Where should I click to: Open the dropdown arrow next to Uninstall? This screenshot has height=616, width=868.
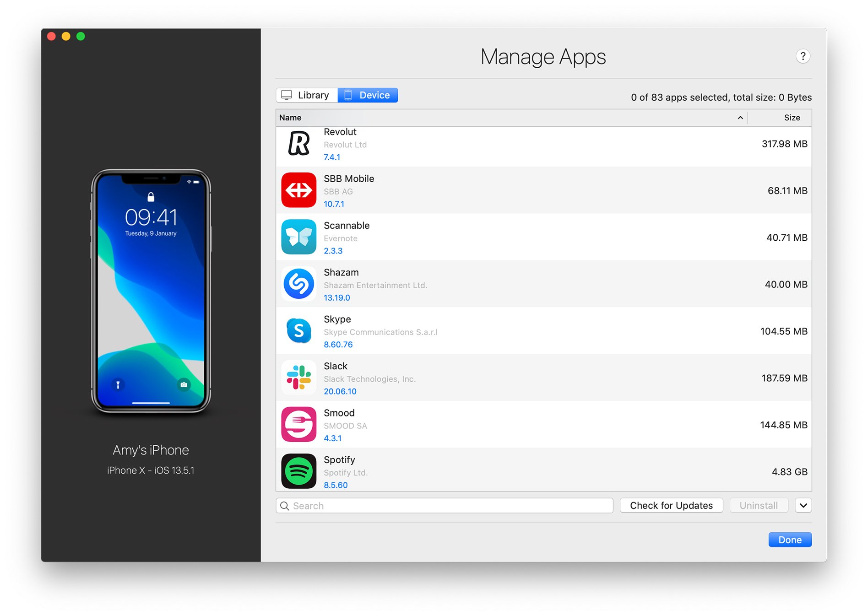click(x=803, y=505)
